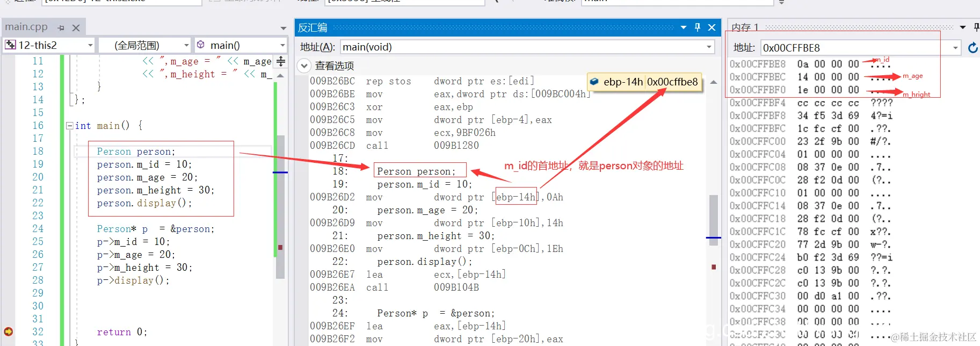This screenshot has width=980, height=346.
Task: Pin the main.cpp editor tab
Action: point(61,27)
